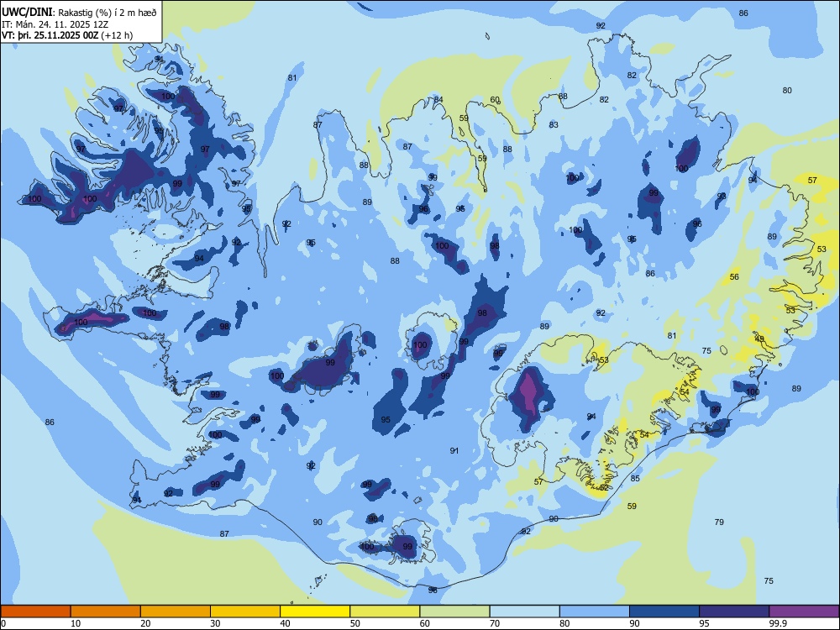Click the legend scale label '20'
The height and width of the screenshot is (630, 840).
pyautogui.click(x=145, y=623)
